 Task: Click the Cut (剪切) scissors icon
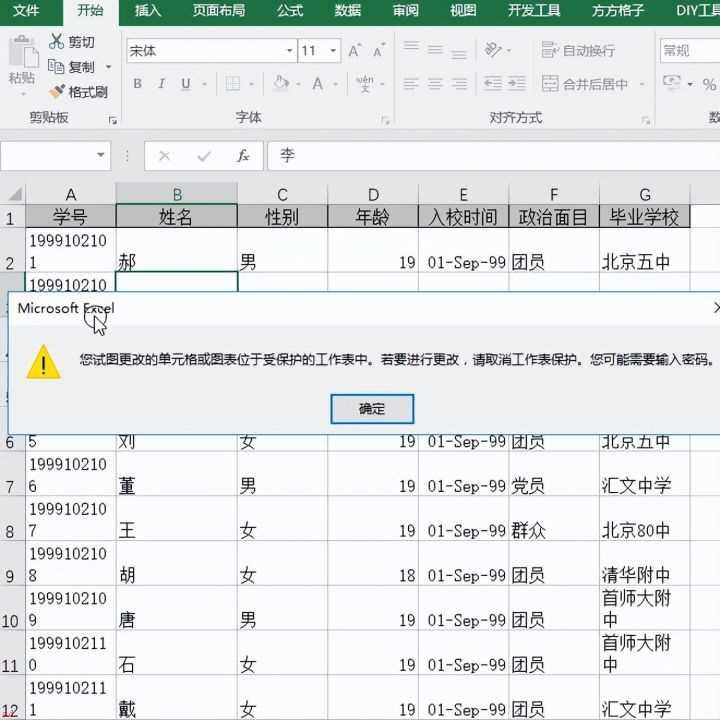coord(56,42)
